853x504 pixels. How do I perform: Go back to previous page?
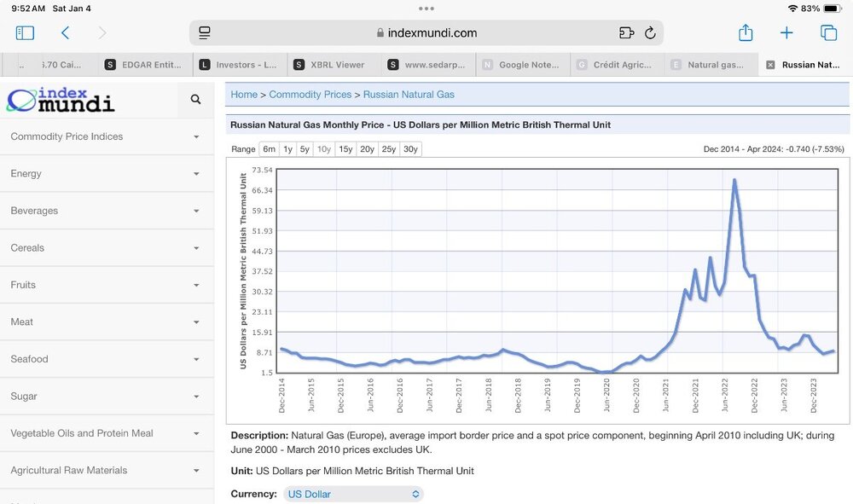click(66, 33)
